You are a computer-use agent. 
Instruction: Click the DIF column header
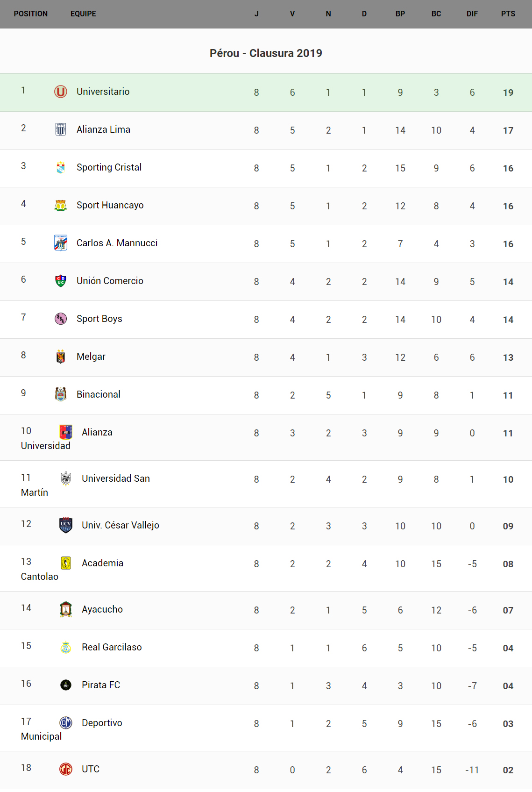pyautogui.click(x=472, y=14)
